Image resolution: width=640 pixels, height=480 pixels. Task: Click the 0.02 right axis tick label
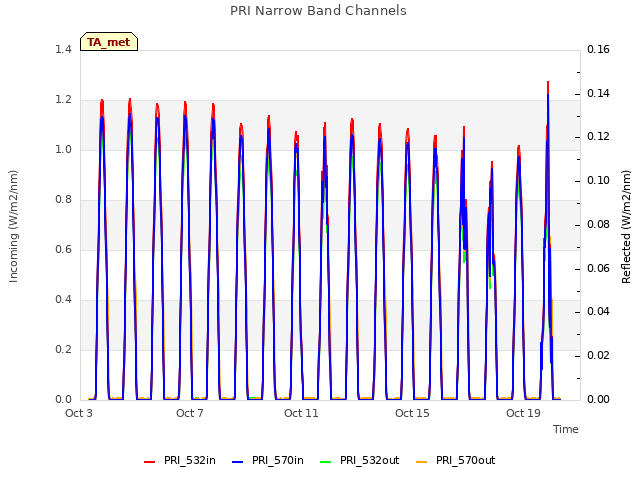(598, 356)
